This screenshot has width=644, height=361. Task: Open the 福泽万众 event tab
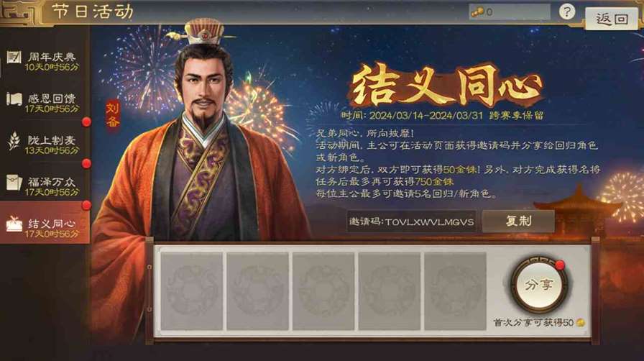coord(45,186)
